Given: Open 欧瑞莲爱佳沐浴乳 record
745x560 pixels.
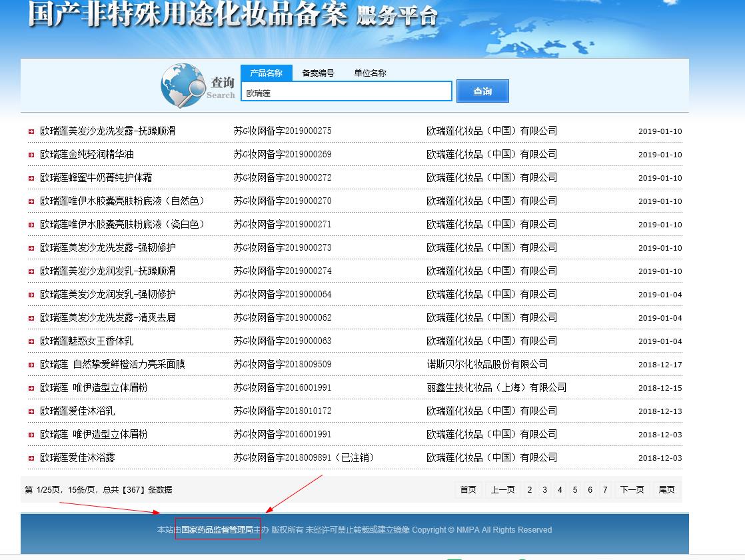Looking at the screenshot, I should (x=77, y=411).
